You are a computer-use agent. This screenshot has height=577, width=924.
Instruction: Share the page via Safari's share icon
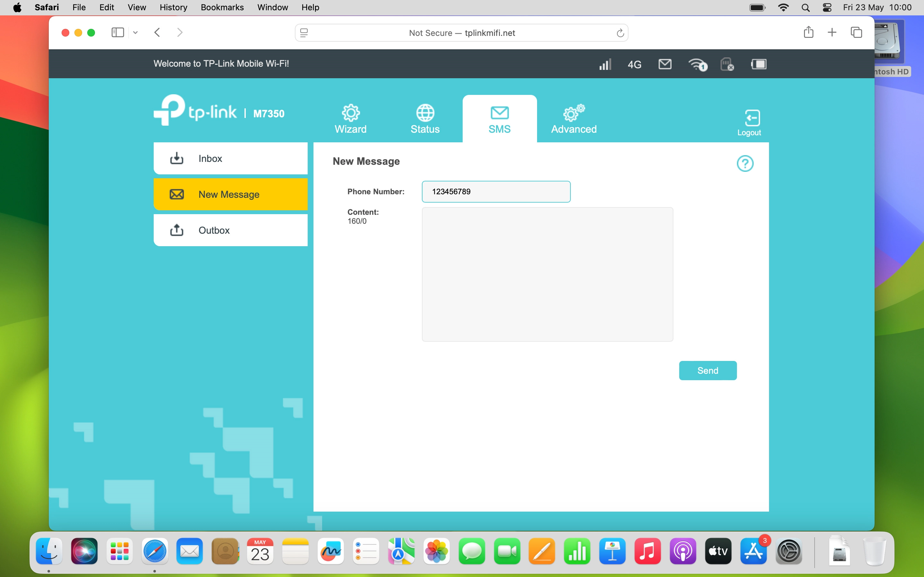coord(808,32)
